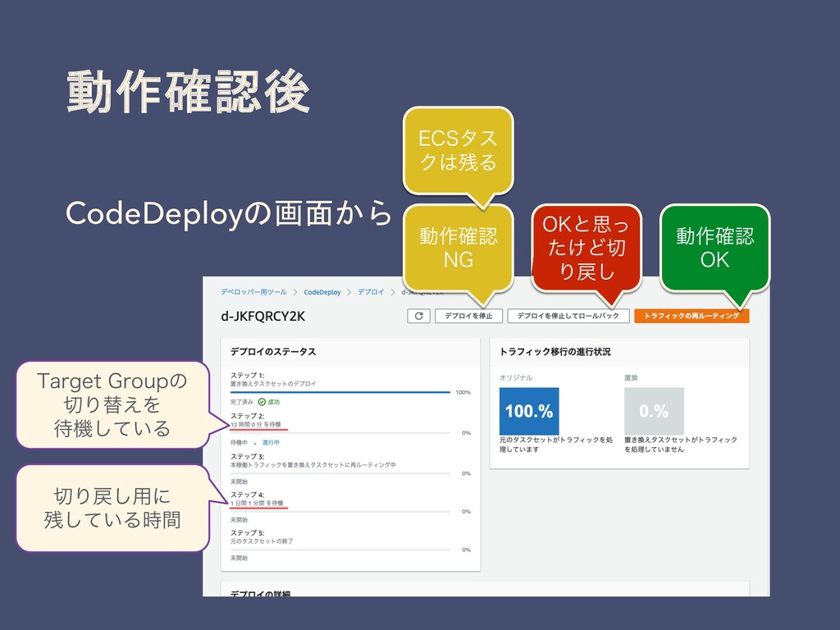The width and height of the screenshot is (840, 630).
Task: Click the 置換 label above gray box
Action: pos(631,377)
